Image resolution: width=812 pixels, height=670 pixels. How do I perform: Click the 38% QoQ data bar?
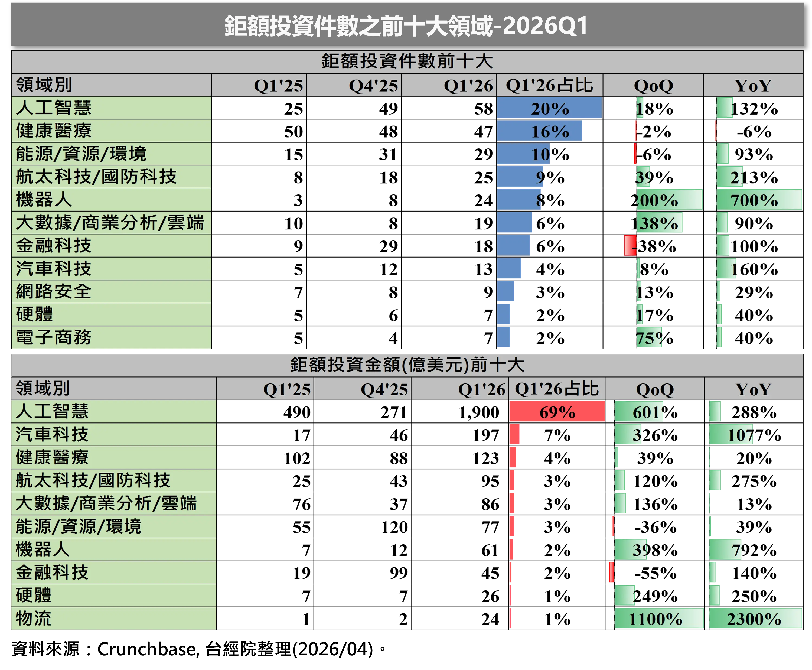660,223
